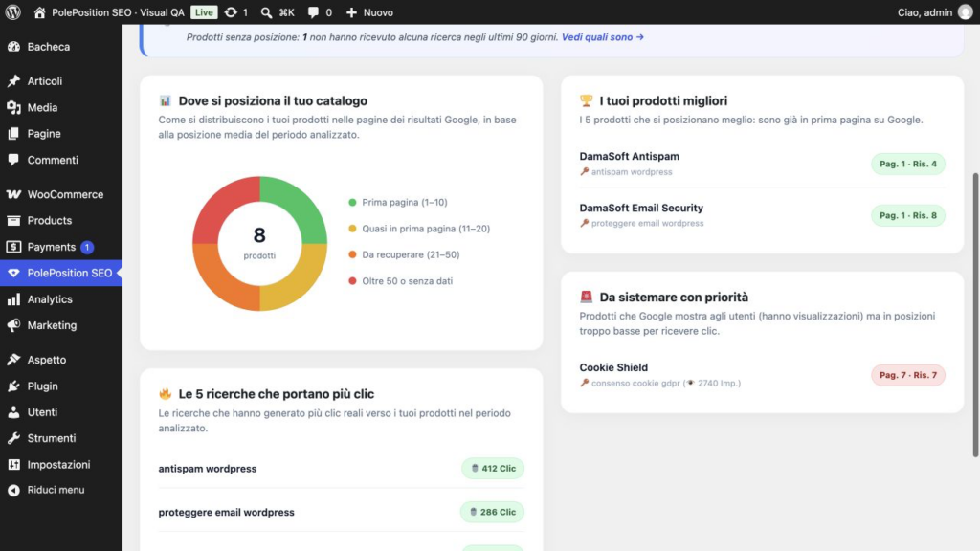980x551 pixels.
Task: Click the Analytics bar chart icon
Action: 13,299
